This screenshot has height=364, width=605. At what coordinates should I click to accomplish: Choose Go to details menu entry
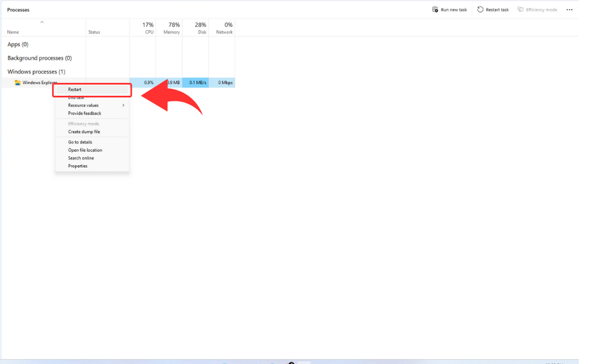pos(80,142)
